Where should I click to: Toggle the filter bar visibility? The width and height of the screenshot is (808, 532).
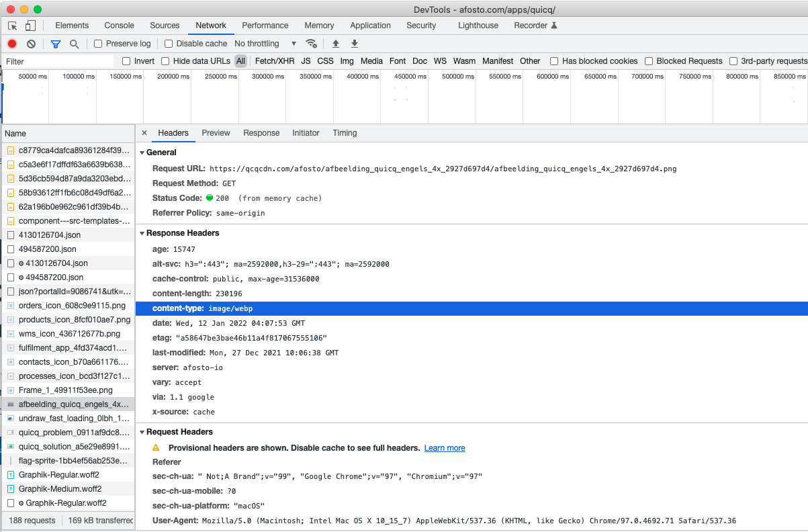point(55,42)
